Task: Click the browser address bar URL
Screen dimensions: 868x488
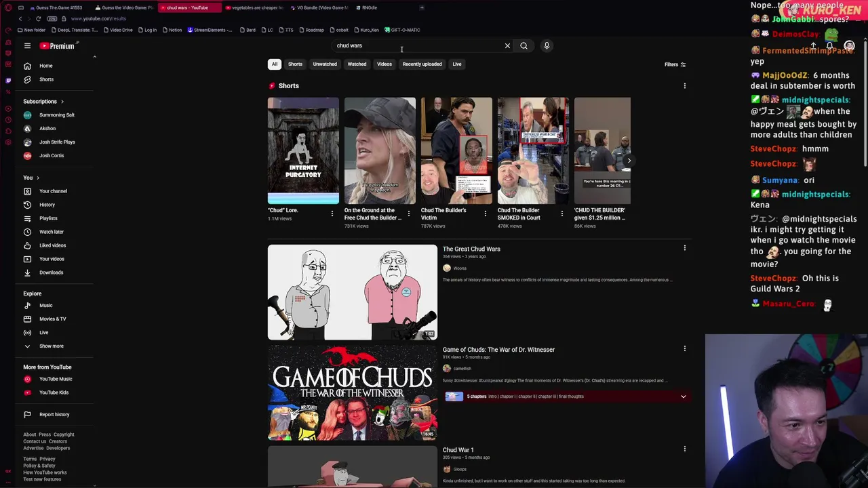Action: click(x=98, y=19)
